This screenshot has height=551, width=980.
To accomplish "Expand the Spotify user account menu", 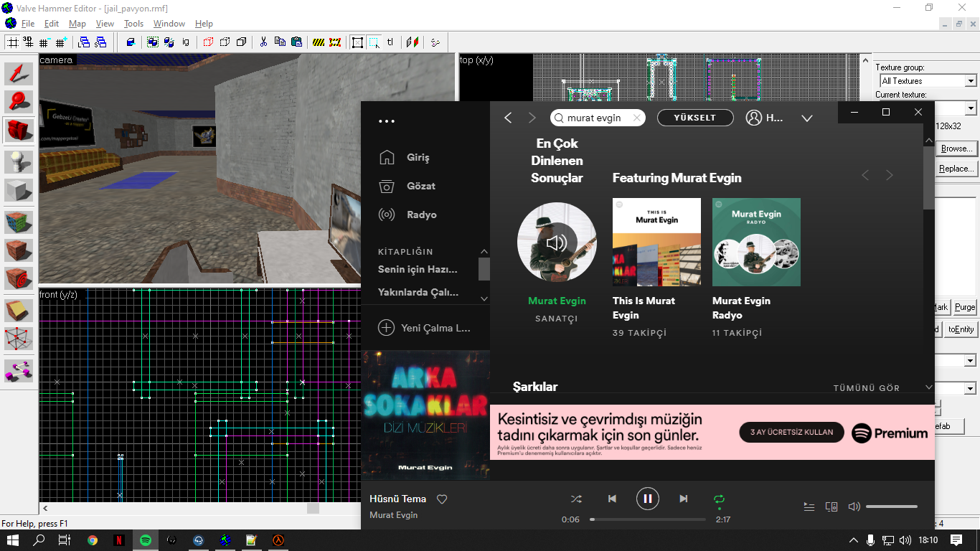I will pyautogui.click(x=807, y=118).
